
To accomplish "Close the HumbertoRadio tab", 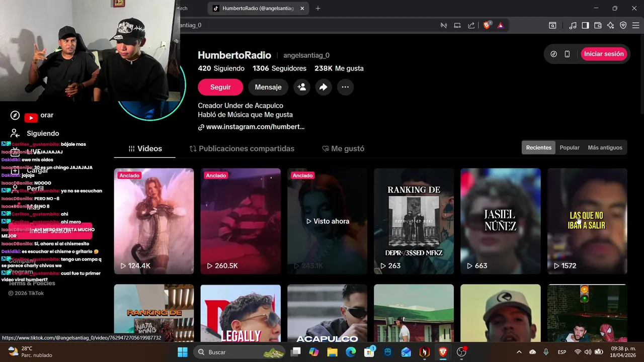I will tap(302, 8).
